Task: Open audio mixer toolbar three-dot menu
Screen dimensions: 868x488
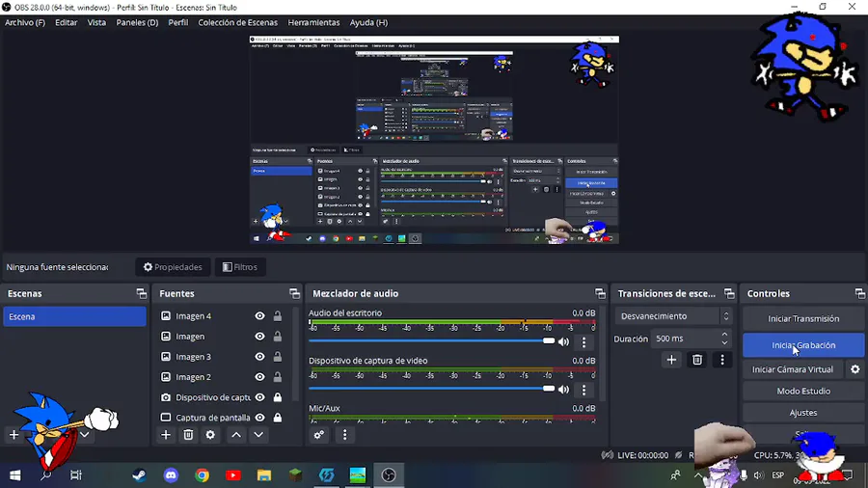Action: [x=345, y=435]
